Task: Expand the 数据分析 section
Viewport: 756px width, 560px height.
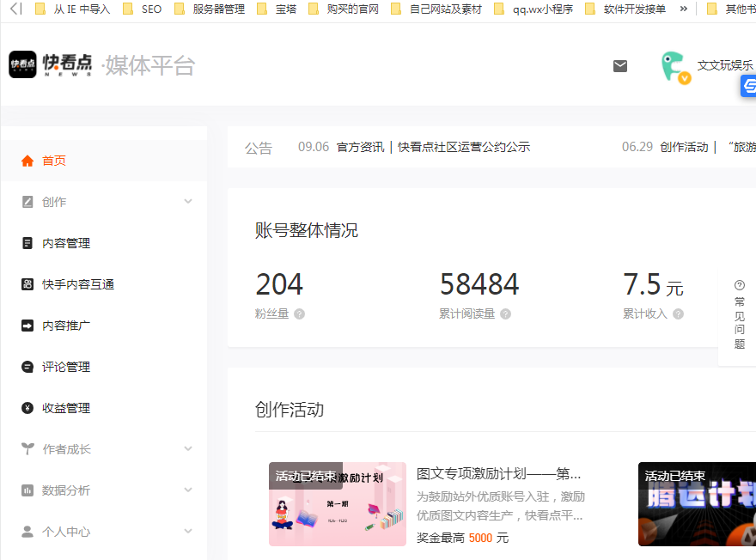Action: click(68, 490)
